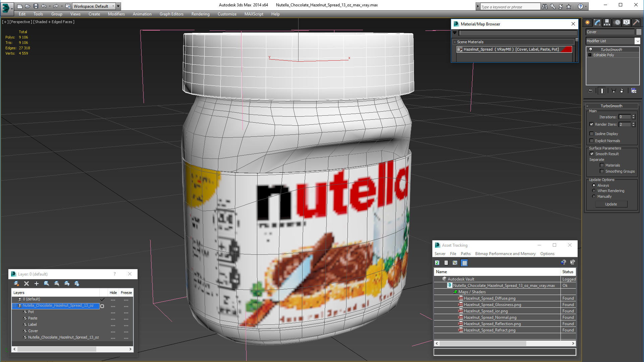
Task: Click Refresh icon in Asset Tracking toolbar
Action: [x=437, y=263]
